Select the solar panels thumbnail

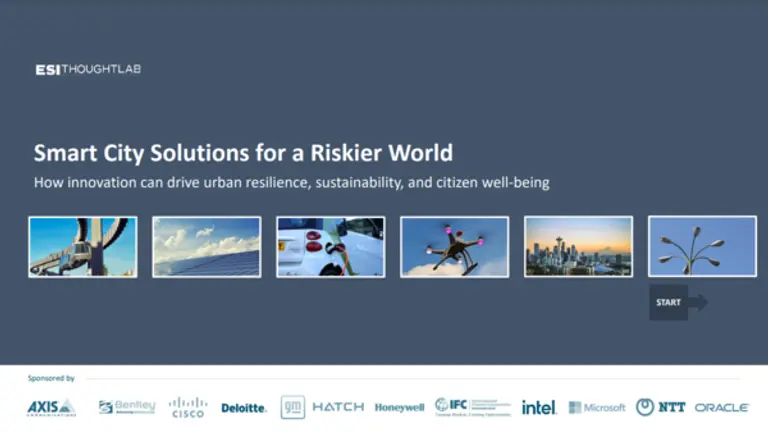pos(207,247)
